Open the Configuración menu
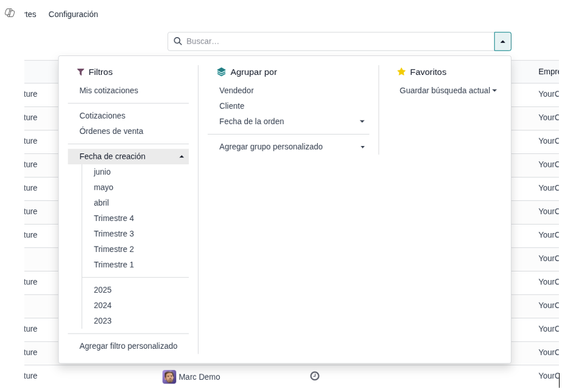562x392 pixels. (x=73, y=14)
